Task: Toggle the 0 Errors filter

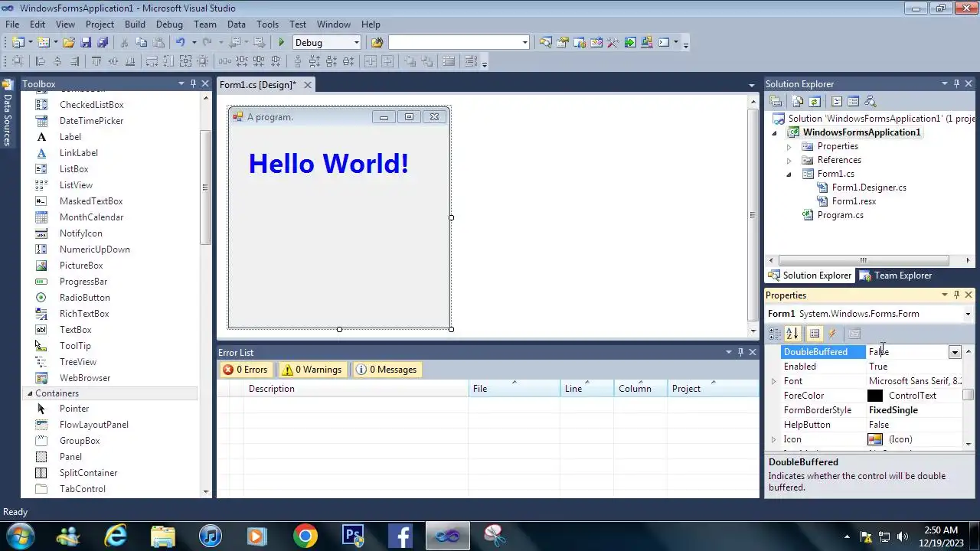Action: pyautogui.click(x=246, y=370)
